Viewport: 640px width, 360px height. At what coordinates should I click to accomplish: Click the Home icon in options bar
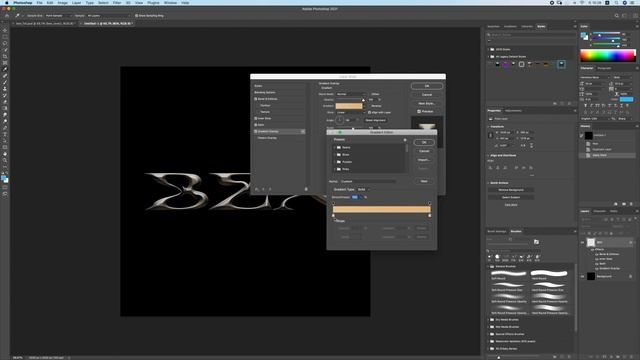pos(7,16)
